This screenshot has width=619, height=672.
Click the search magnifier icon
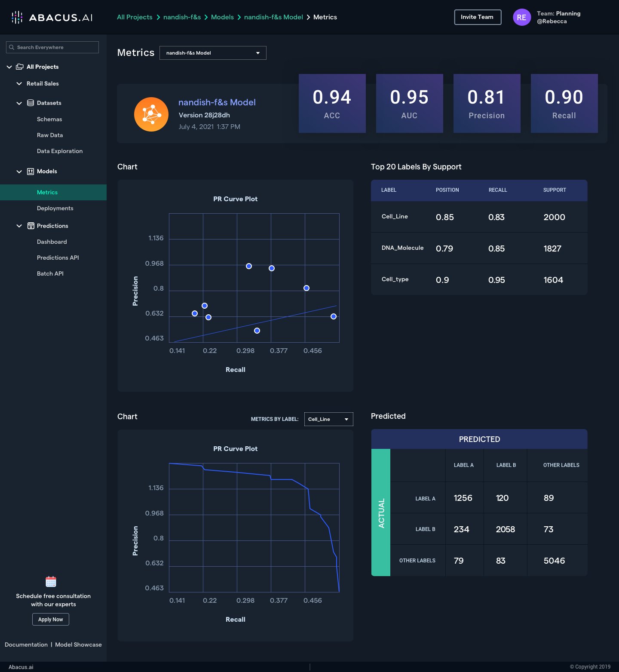[12, 47]
